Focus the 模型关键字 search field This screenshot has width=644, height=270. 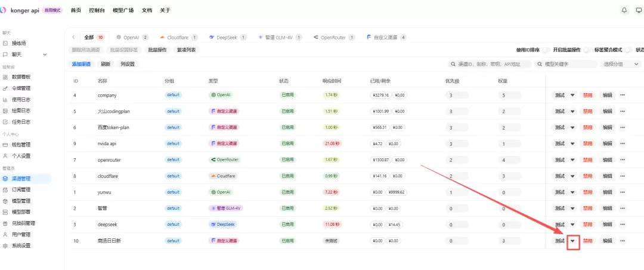point(565,64)
